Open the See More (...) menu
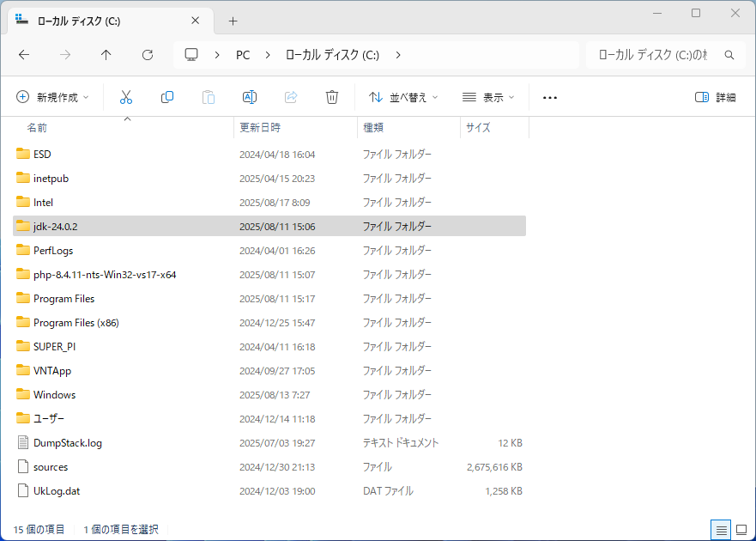Image resolution: width=756 pixels, height=541 pixels. click(549, 97)
